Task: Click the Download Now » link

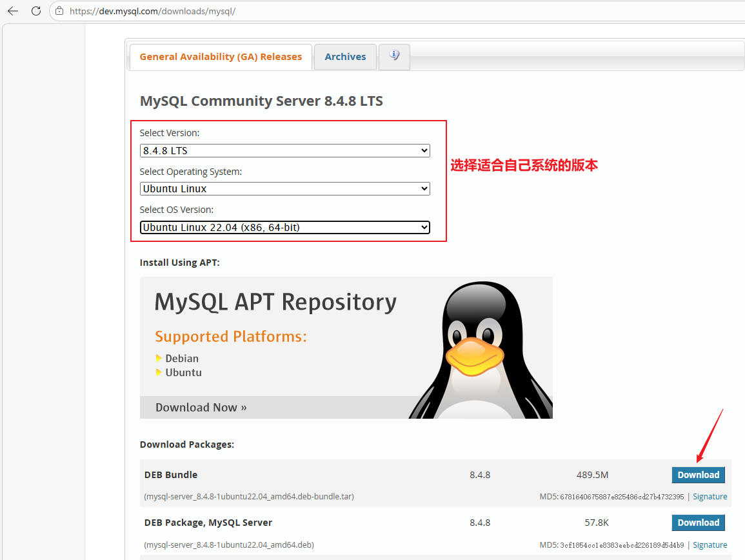Action: (x=201, y=407)
